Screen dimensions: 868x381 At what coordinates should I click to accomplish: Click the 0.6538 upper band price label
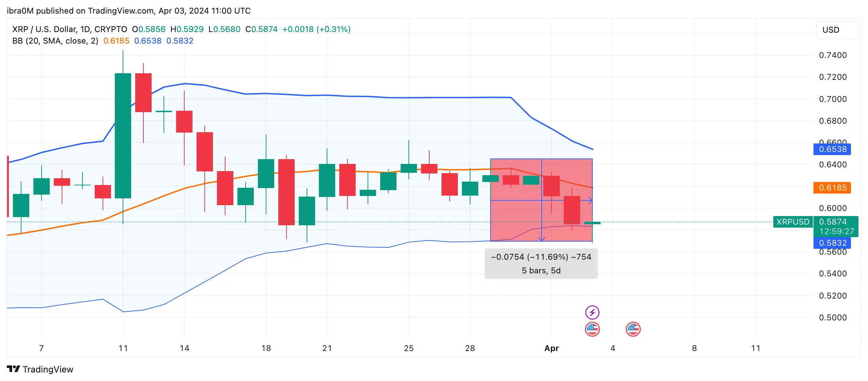pyautogui.click(x=832, y=149)
